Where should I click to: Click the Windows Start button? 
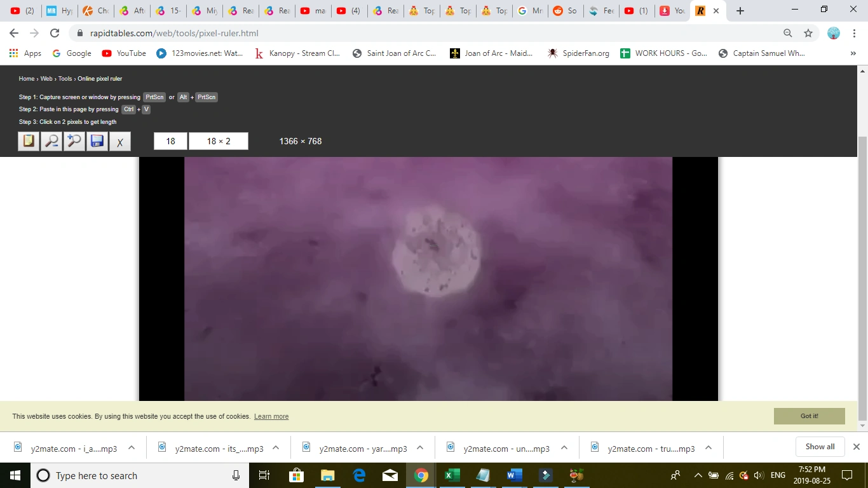click(15, 475)
